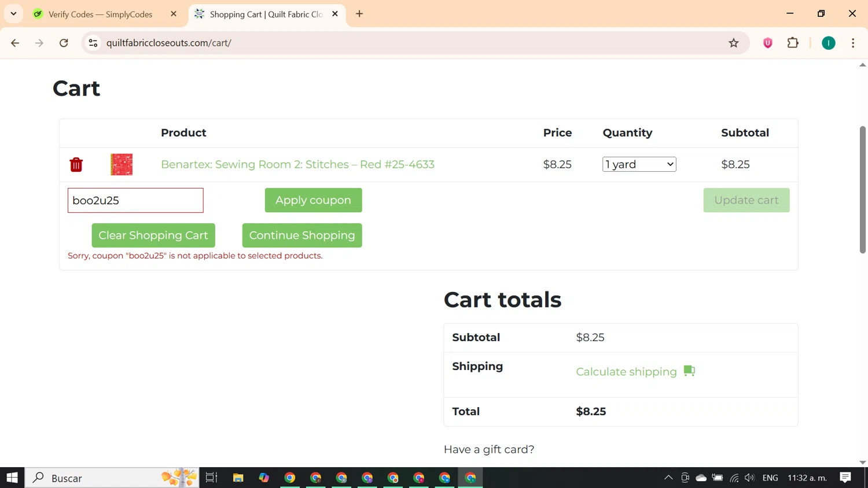This screenshot has width=868, height=488.
Task: Click the battery status tray icon
Action: (718, 478)
